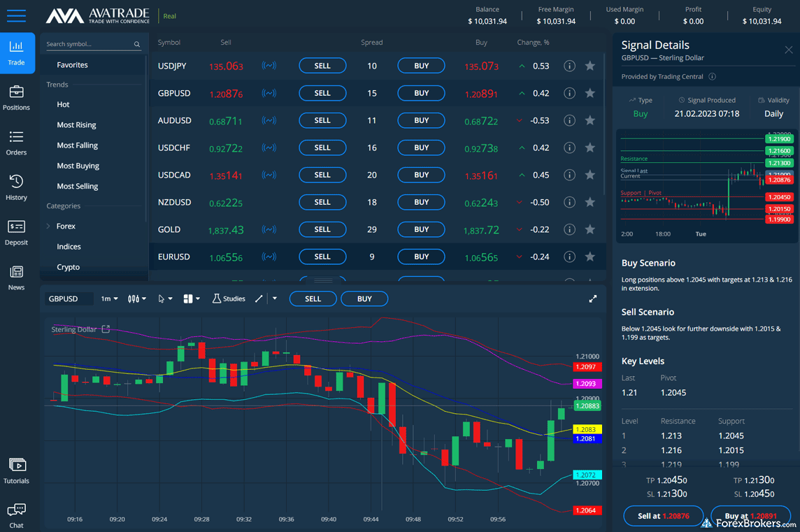800x532 pixels.
Task: Open the Positions panel in sidebar
Action: [16, 98]
